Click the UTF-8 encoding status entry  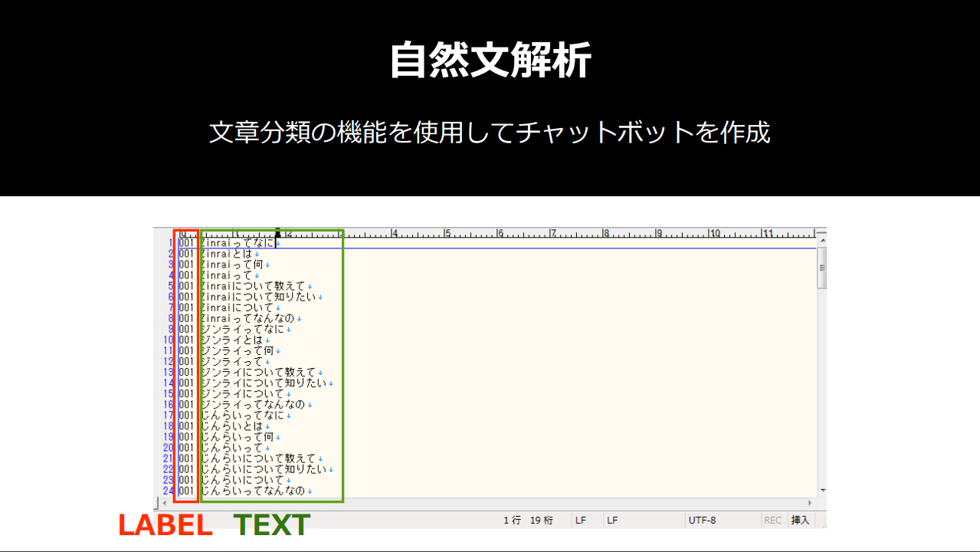703,520
